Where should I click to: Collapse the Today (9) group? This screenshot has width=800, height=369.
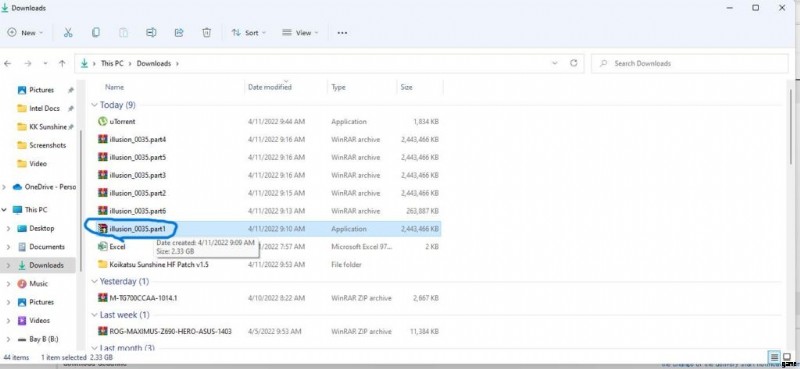94,105
